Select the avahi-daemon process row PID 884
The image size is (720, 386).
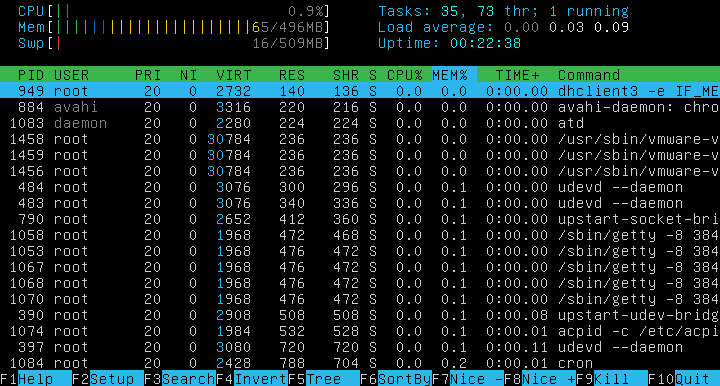point(360,107)
